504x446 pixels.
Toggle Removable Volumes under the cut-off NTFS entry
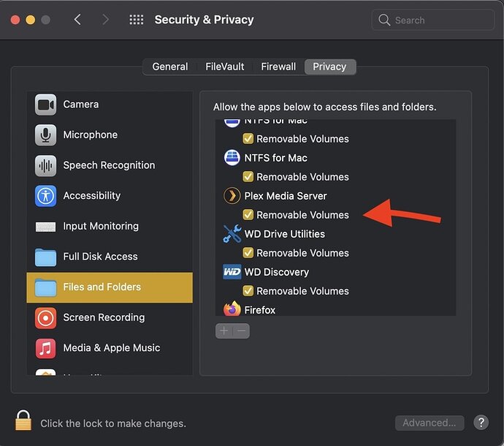tap(248, 139)
